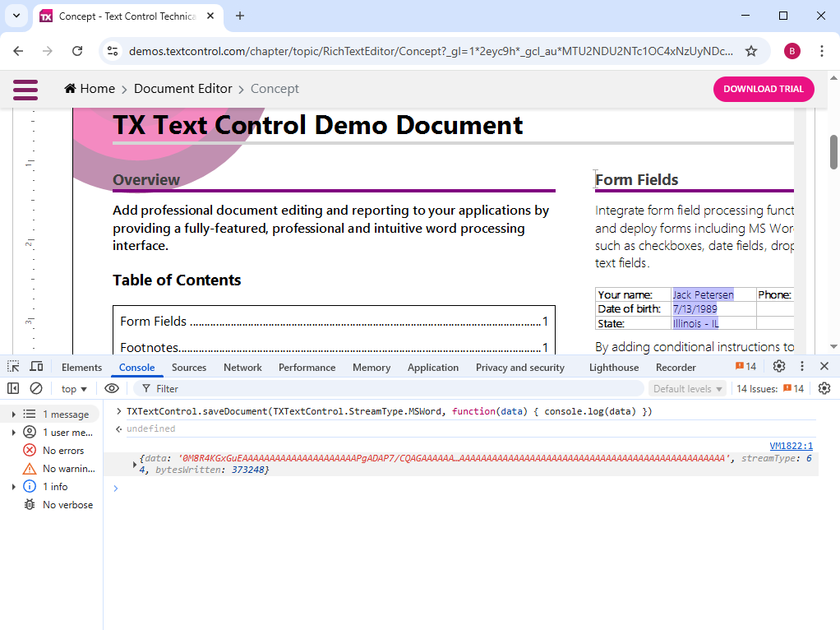840x630 pixels.
Task: Click the Jack Petersen form field
Action: click(x=703, y=294)
